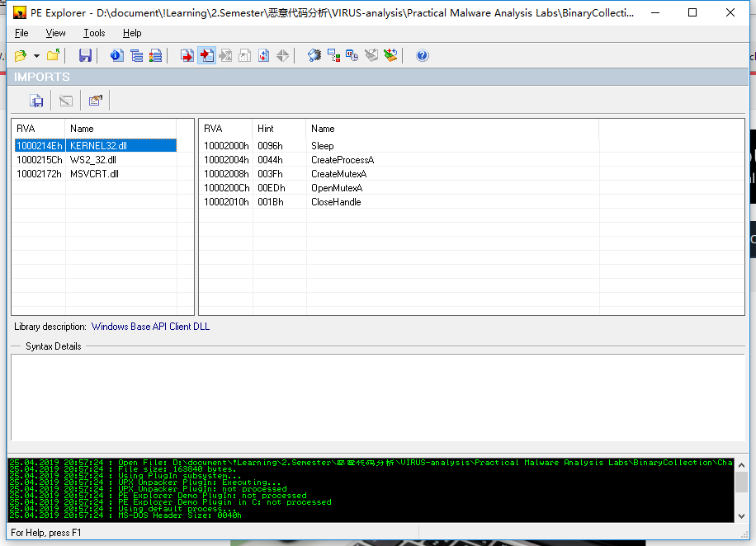This screenshot has width=756, height=546.
Task: Open the Time Date Stamp adjuster
Action: [351, 55]
